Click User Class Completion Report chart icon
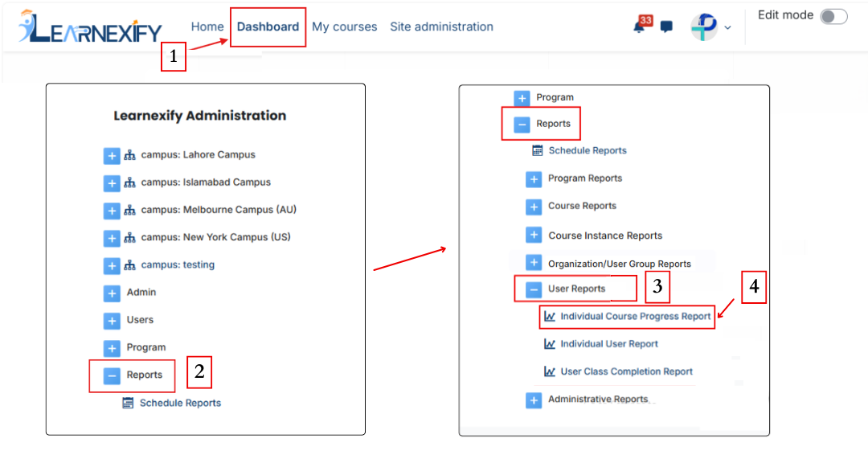This screenshot has width=868, height=455. pyautogui.click(x=550, y=371)
